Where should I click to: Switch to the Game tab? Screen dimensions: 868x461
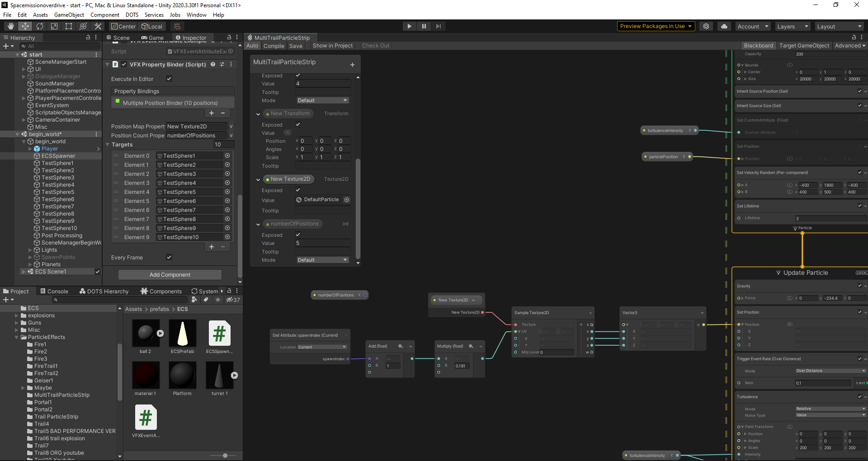pyautogui.click(x=152, y=38)
